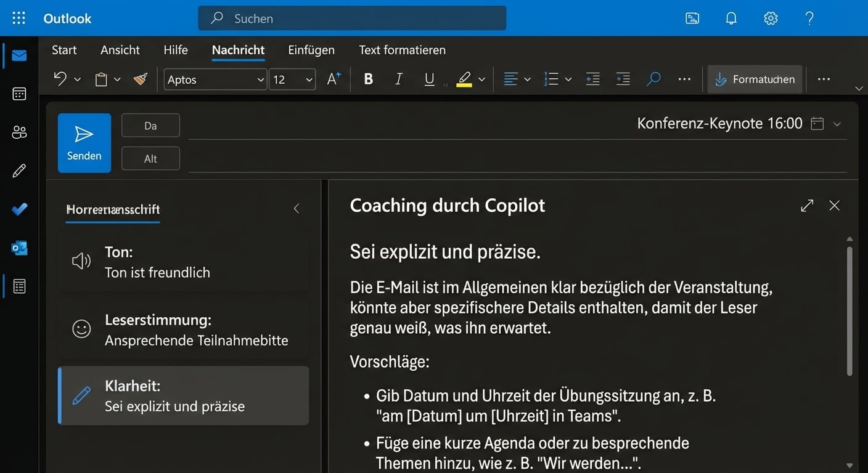The width and height of the screenshot is (868, 473).
Task: Open the Aptos font dropdown
Action: tap(215, 79)
